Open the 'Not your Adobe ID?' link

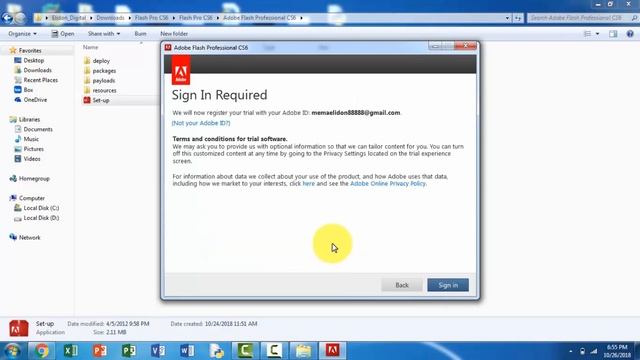(x=201, y=123)
